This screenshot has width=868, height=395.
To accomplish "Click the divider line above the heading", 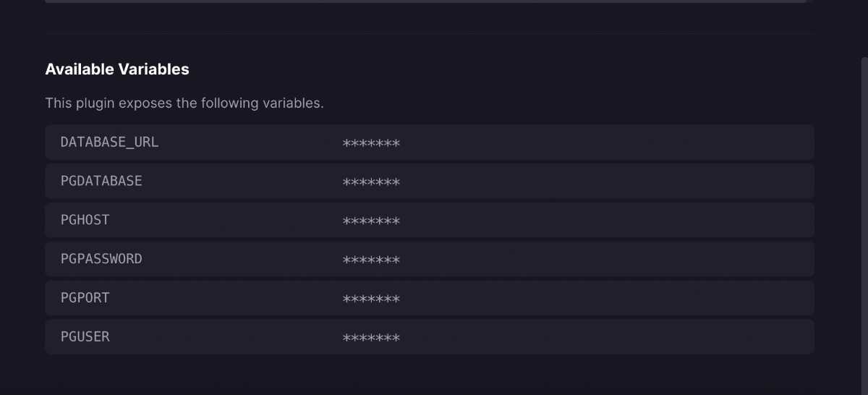I will click(430, 33).
